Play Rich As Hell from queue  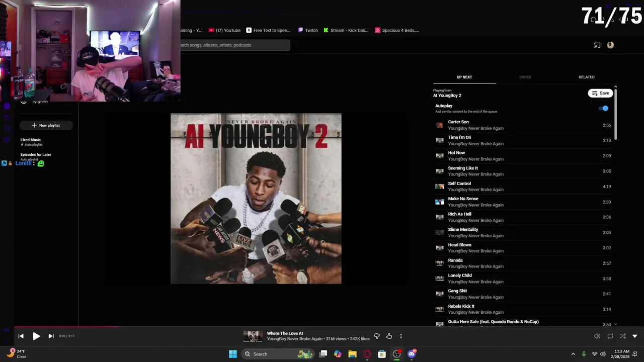point(523,217)
